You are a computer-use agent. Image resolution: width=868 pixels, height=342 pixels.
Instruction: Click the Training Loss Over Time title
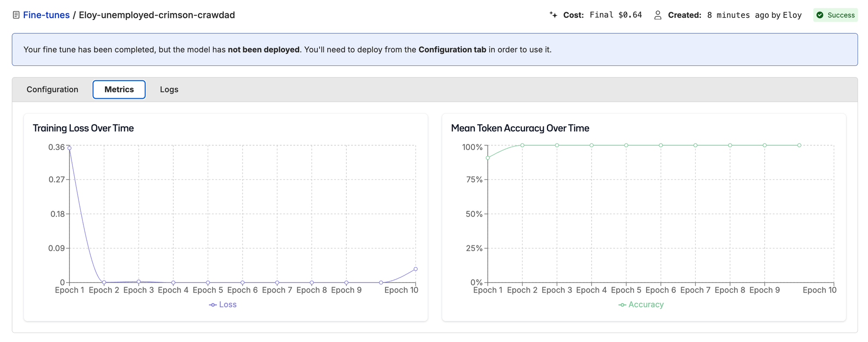pyautogui.click(x=83, y=128)
